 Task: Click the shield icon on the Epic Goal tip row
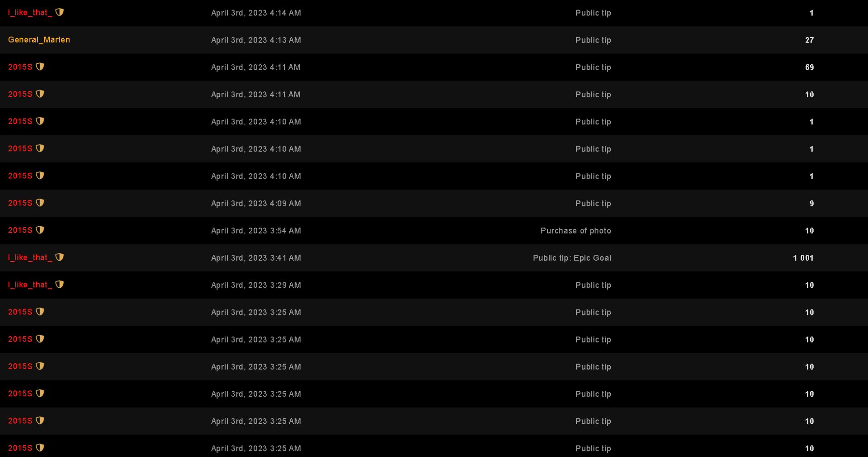tap(59, 257)
